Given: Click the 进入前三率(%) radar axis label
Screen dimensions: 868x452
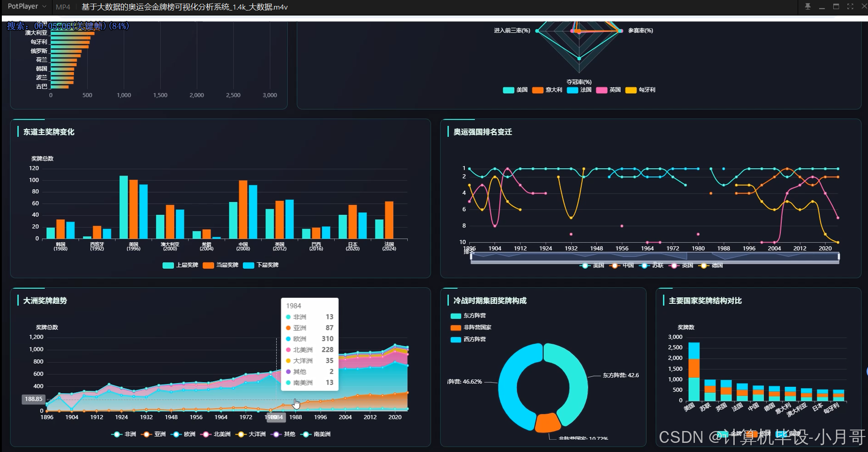Looking at the screenshot, I should [x=512, y=31].
